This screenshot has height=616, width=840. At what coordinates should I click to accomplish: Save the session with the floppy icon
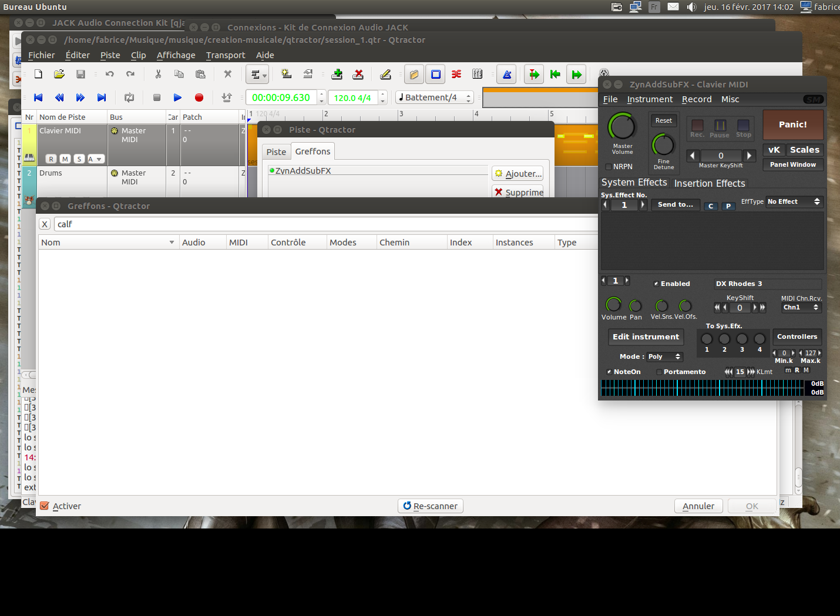80,74
